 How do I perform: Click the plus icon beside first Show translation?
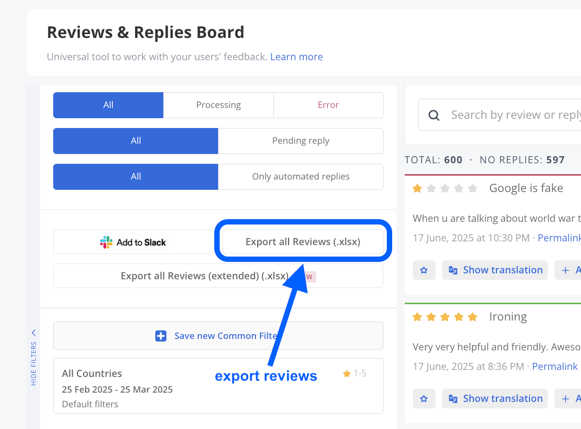point(565,270)
